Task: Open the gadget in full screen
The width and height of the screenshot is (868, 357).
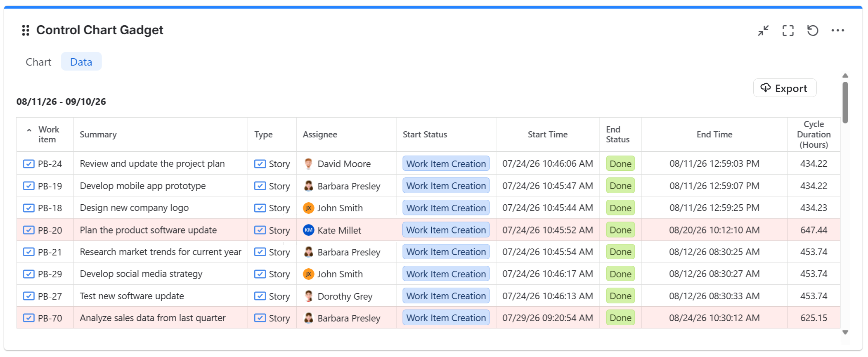Action: pos(788,31)
